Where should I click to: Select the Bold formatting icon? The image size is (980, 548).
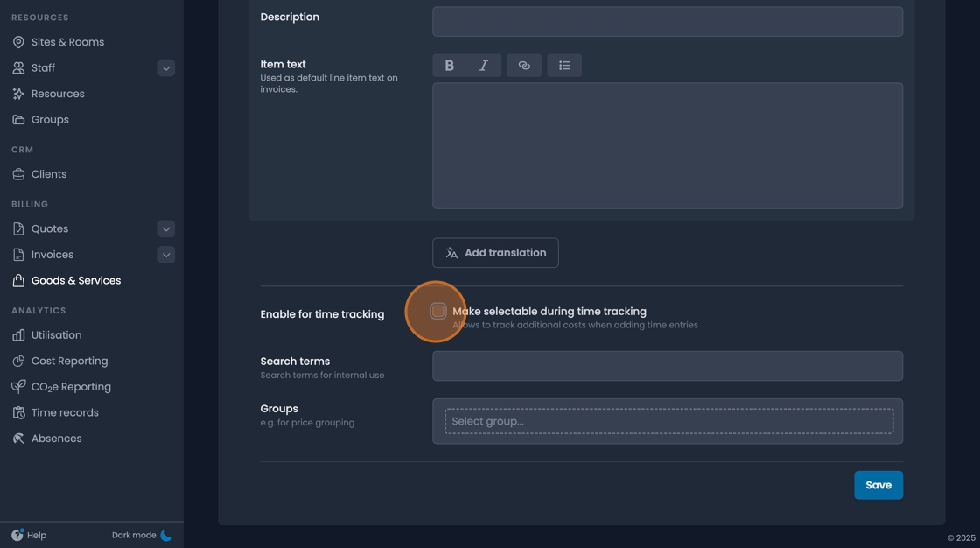(449, 65)
